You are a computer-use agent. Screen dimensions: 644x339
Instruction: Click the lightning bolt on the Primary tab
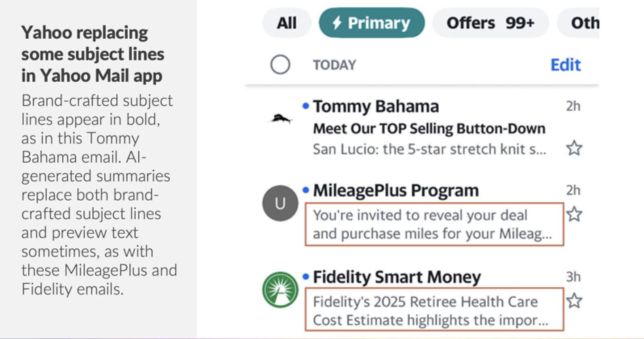click(338, 23)
